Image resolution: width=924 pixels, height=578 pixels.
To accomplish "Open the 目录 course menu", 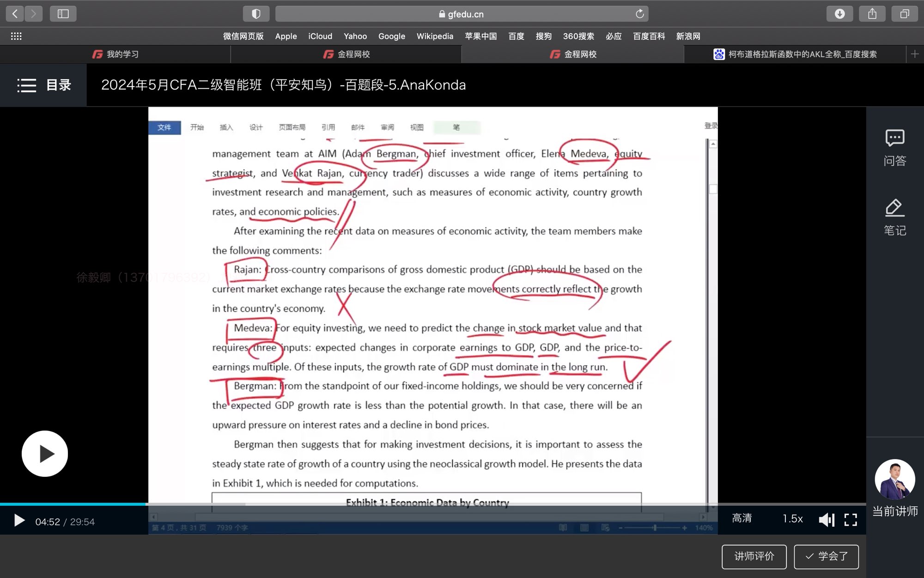I will [x=43, y=85].
